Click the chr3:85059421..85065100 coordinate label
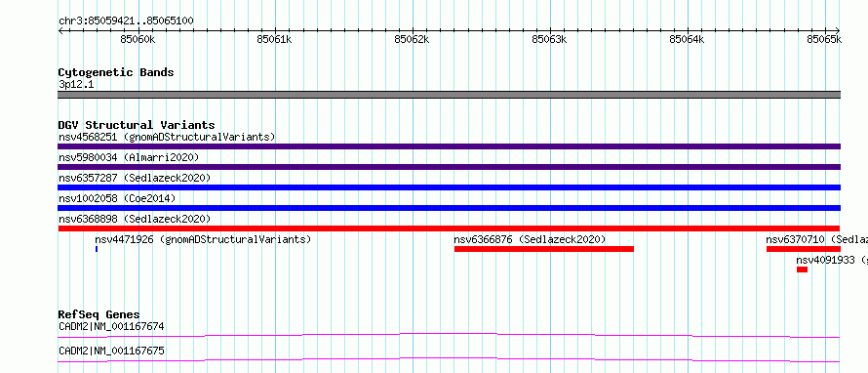 (126, 21)
